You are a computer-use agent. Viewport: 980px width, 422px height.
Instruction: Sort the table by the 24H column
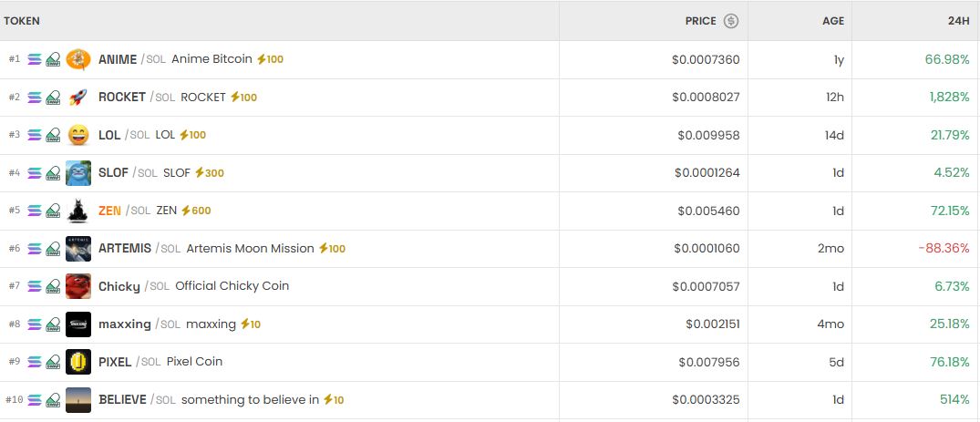coord(957,21)
